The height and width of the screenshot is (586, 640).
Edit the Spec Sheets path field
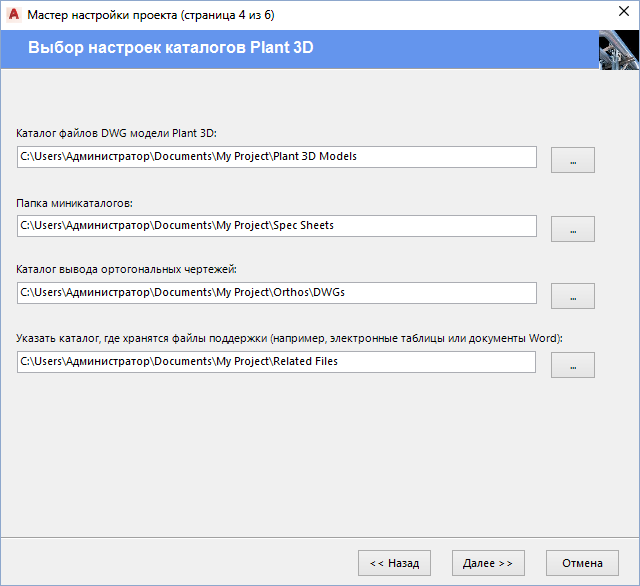(x=277, y=226)
